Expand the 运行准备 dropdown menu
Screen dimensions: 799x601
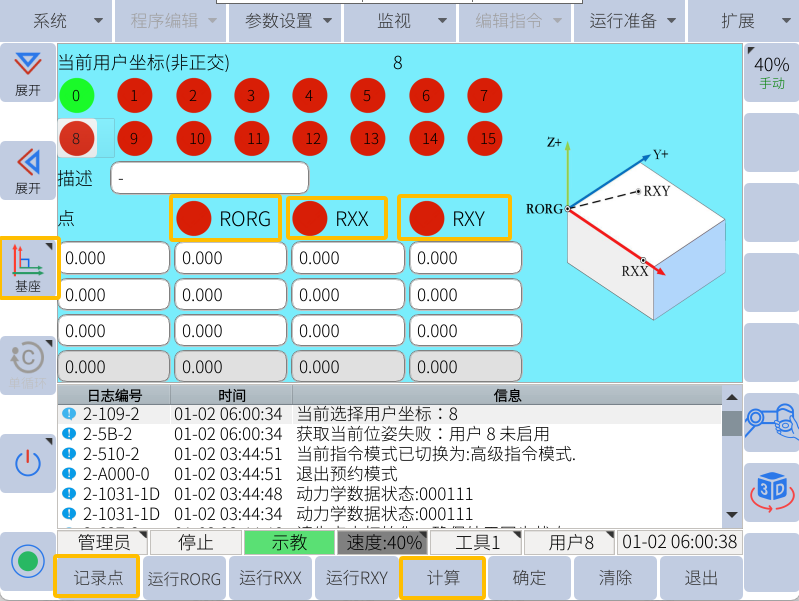click(x=631, y=21)
